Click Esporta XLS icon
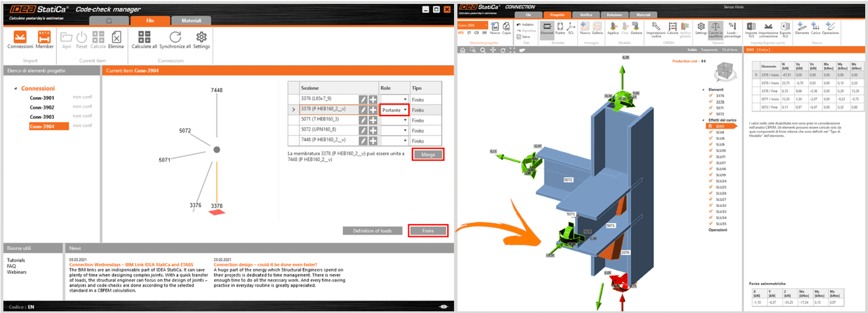 [x=786, y=26]
